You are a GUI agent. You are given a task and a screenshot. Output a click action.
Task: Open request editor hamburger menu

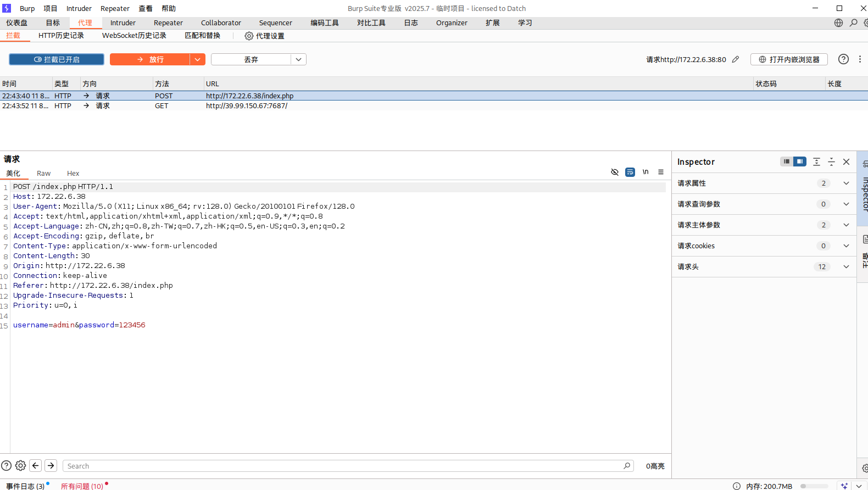click(661, 172)
